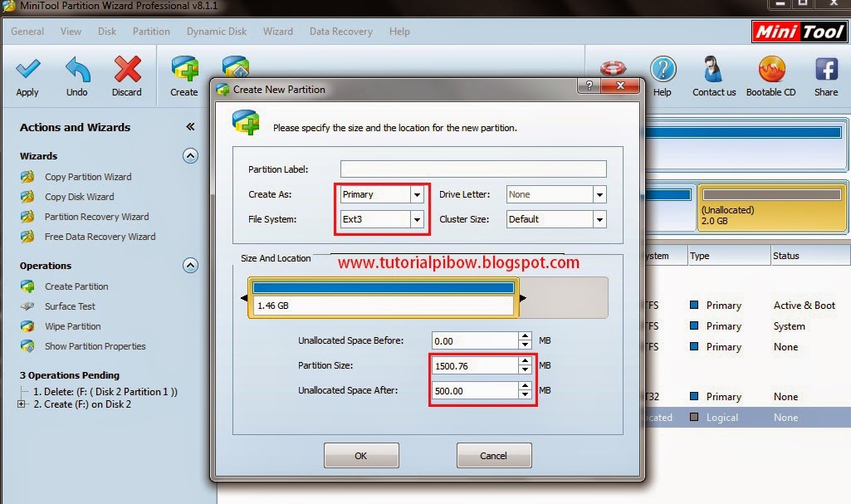Viewport: 851px width, 504px height.
Task: Click the Apply checkmark icon
Action: (x=27, y=69)
